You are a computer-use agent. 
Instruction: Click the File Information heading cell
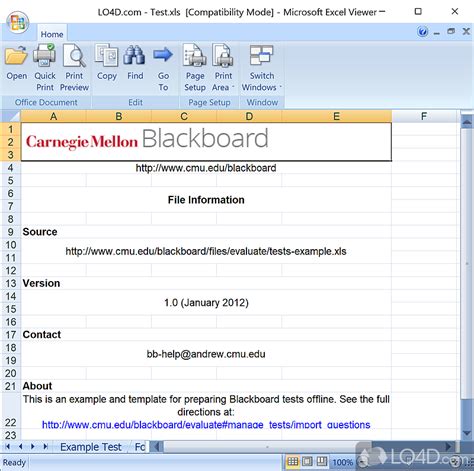pyautogui.click(x=206, y=200)
